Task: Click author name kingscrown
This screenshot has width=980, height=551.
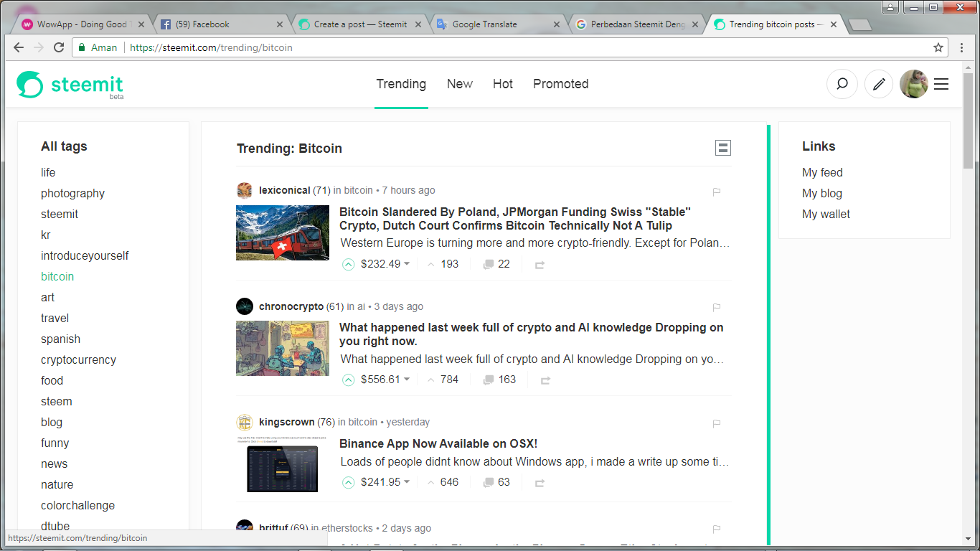Action: (x=287, y=422)
